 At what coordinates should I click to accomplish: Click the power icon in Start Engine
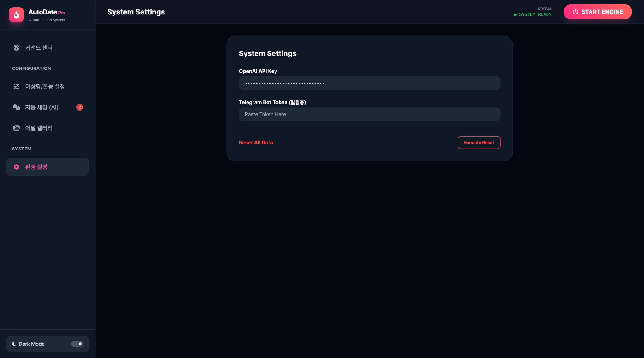pos(575,12)
